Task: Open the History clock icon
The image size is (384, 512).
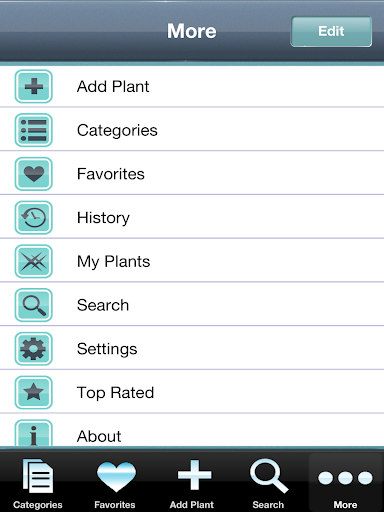Action: click(x=34, y=217)
